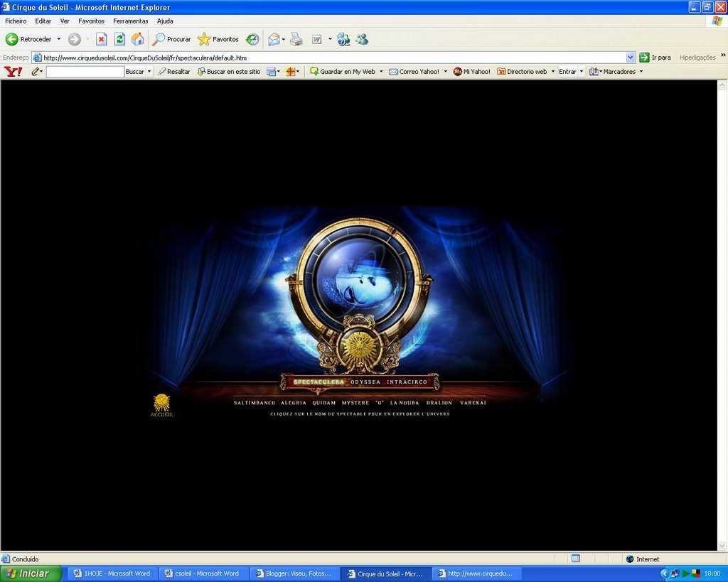Open the Ajuda menu

tap(165, 21)
